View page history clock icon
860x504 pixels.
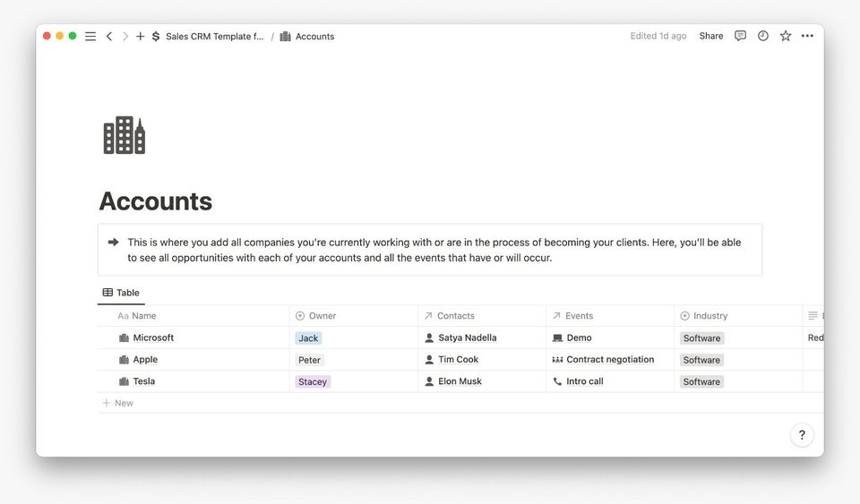(763, 36)
